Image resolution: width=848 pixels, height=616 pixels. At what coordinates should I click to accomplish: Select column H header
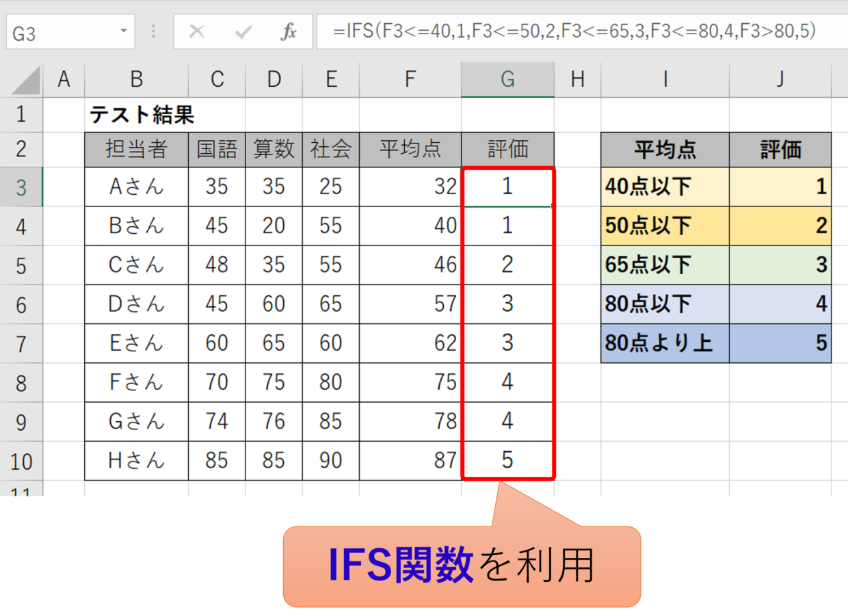[578, 80]
